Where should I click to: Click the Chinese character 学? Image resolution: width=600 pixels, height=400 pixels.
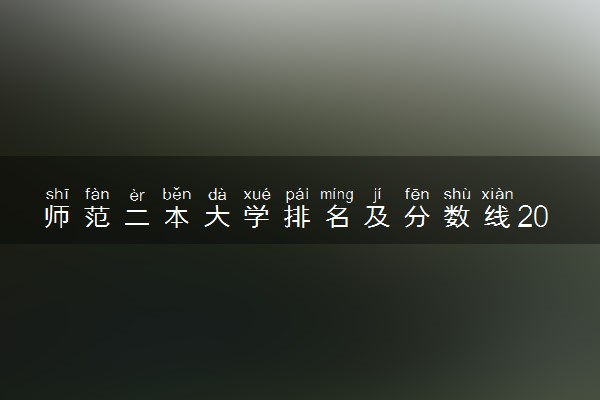[x=257, y=217]
